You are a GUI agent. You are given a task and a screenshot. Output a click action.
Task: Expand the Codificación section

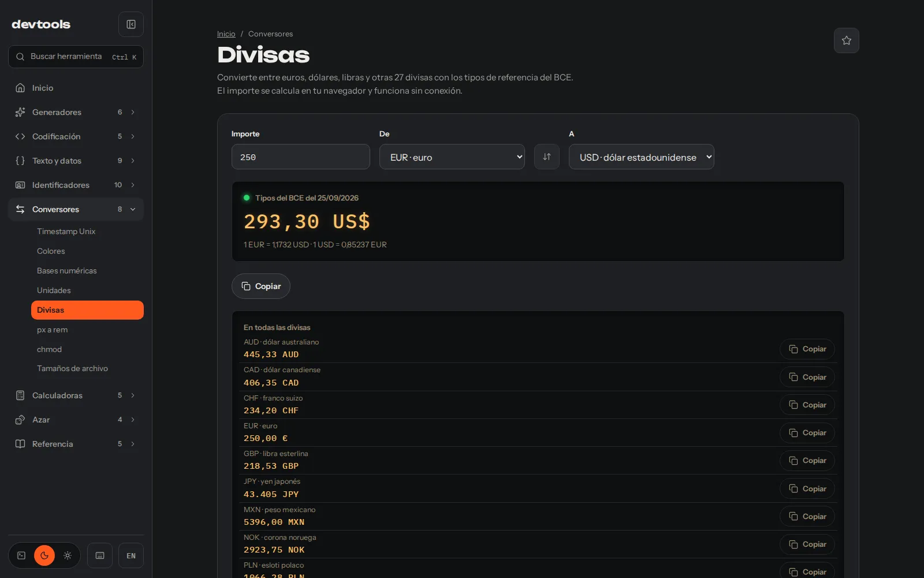tap(76, 136)
